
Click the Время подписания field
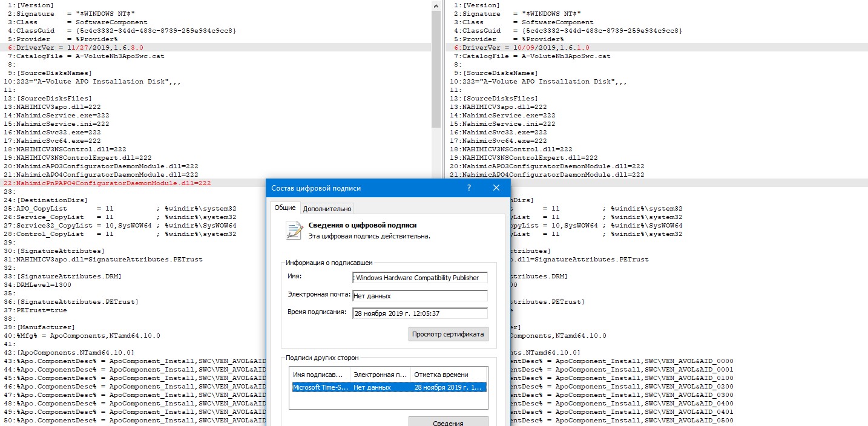(419, 313)
